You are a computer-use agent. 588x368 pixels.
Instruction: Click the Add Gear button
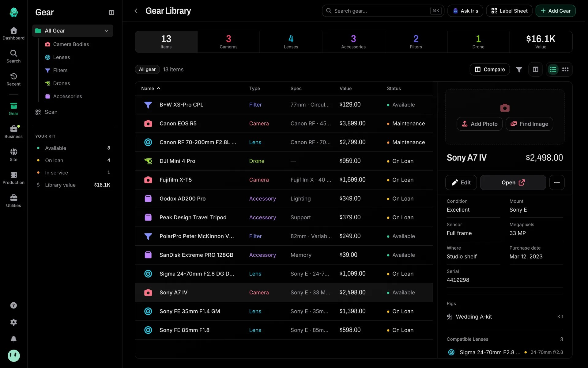pos(555,11)
